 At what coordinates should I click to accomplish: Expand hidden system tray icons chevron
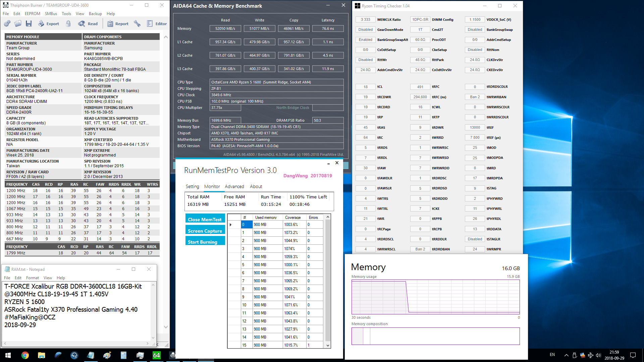(x=566, y=355)
